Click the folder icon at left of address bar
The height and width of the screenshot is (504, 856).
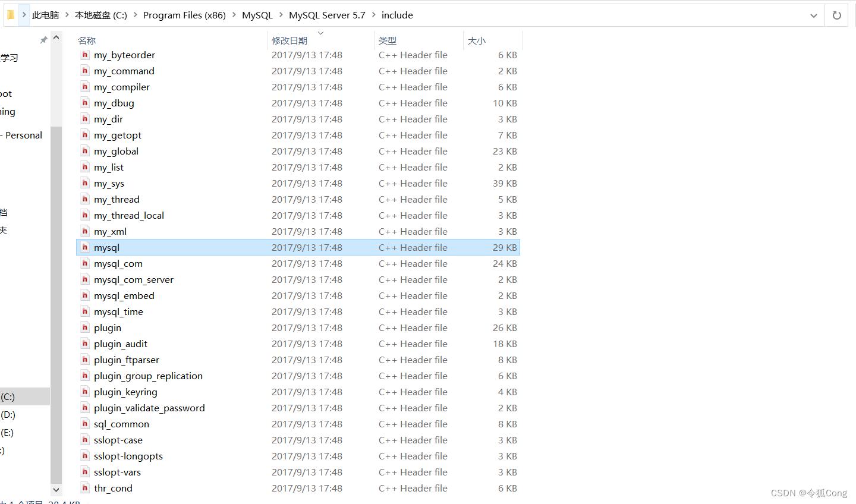10,15
